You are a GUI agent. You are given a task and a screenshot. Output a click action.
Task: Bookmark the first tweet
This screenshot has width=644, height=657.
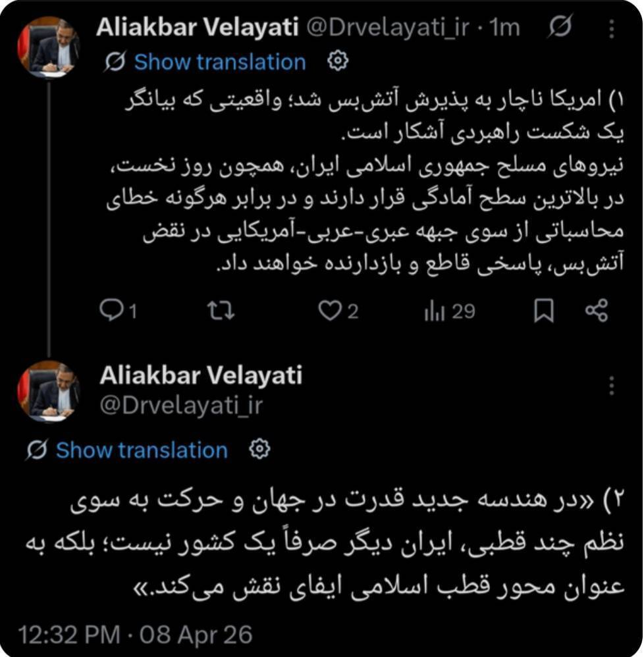pyautogui.click(x=545, y=311)
